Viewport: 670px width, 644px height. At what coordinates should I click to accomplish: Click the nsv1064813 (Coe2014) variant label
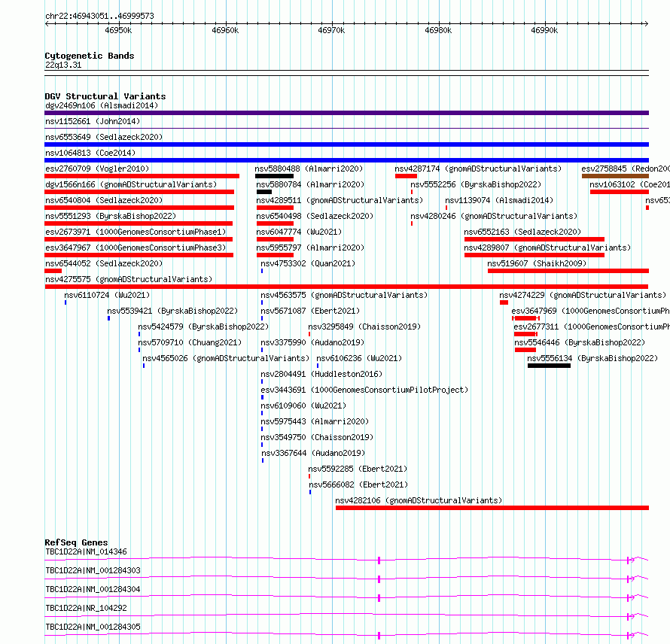click(90, 153)
